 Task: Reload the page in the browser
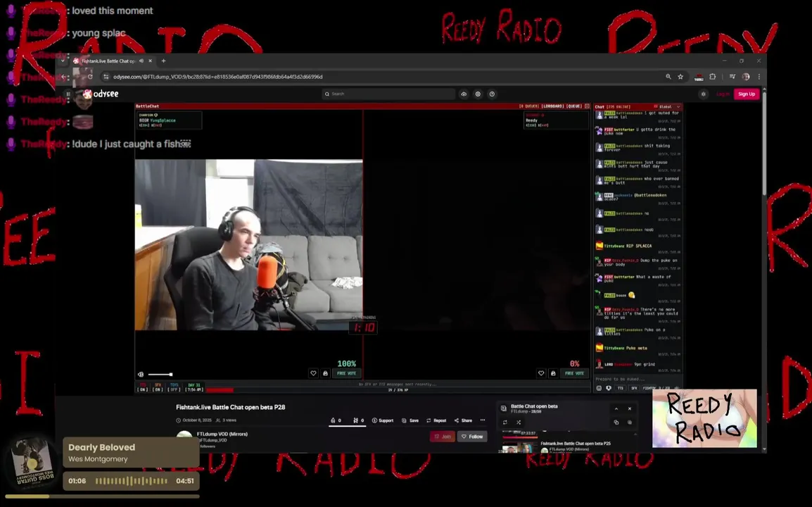coord(90,77)
